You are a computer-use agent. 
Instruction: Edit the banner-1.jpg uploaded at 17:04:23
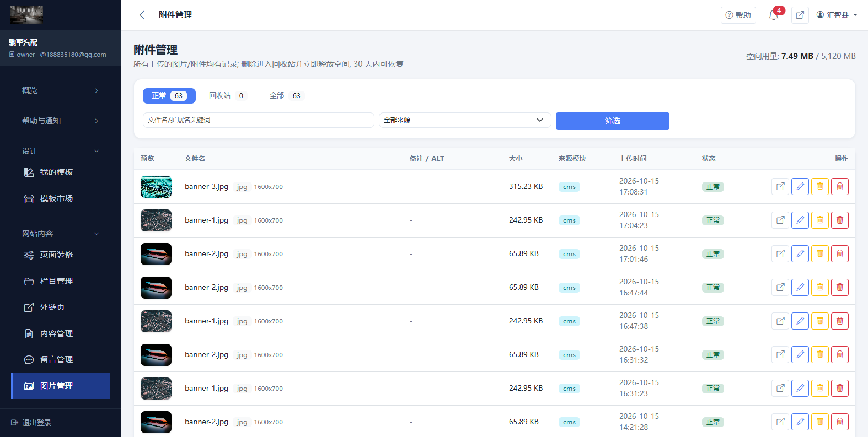coord(800,220)
